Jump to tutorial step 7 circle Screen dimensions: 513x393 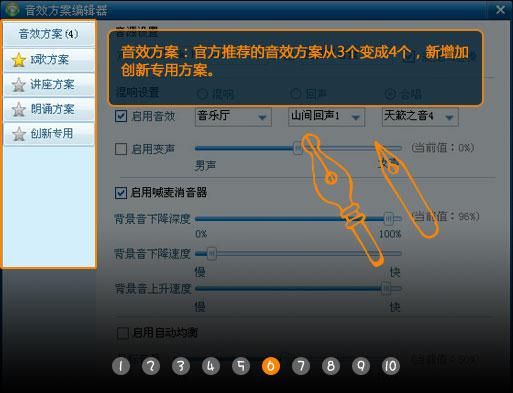(x=301, y=366)
